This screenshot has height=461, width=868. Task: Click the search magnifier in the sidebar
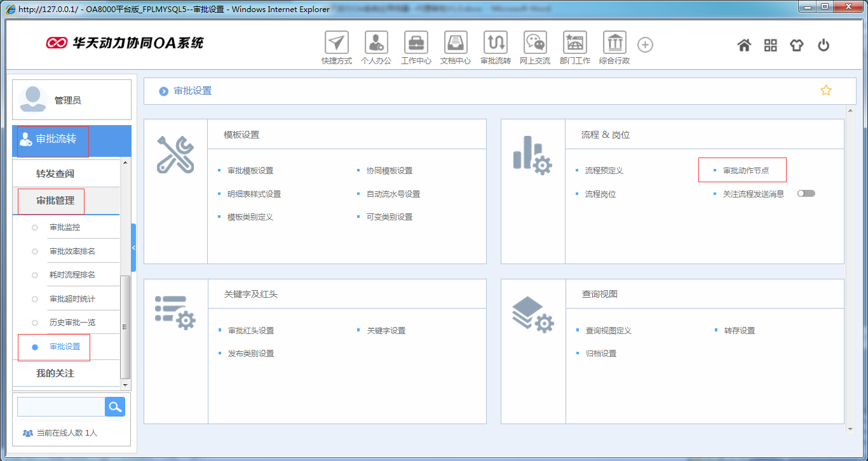(x=115, y=406)
